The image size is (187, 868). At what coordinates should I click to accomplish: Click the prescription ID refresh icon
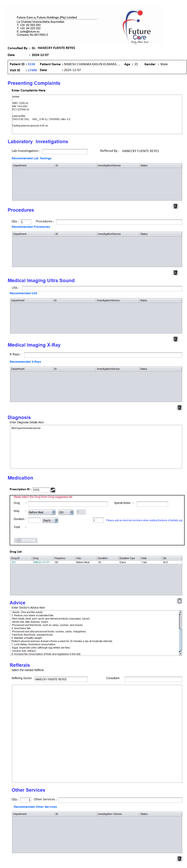click(53, 490)
